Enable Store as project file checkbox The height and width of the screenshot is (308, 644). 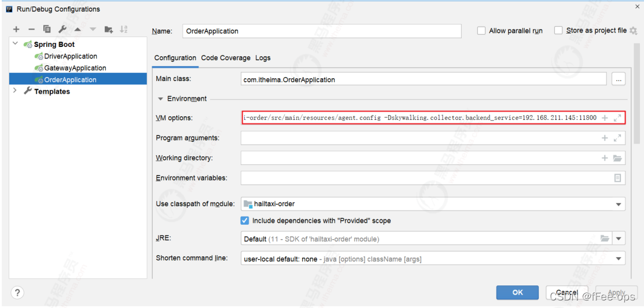[x=558, y=31]
